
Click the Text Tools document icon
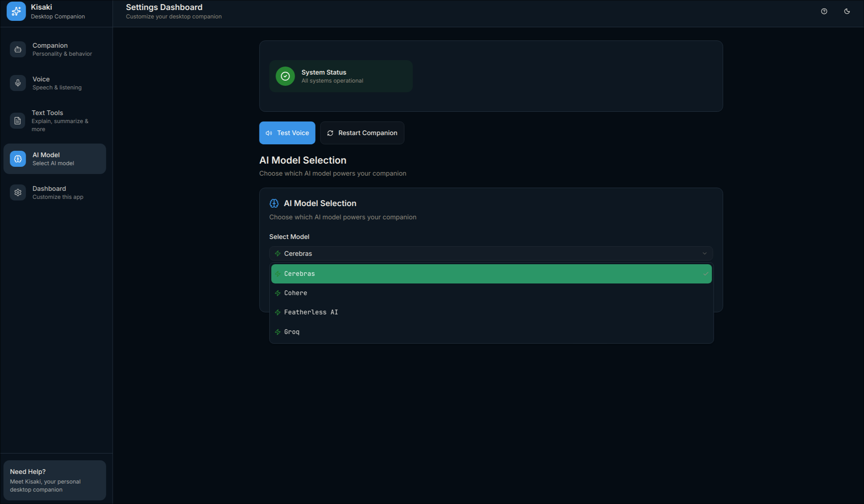18,121
